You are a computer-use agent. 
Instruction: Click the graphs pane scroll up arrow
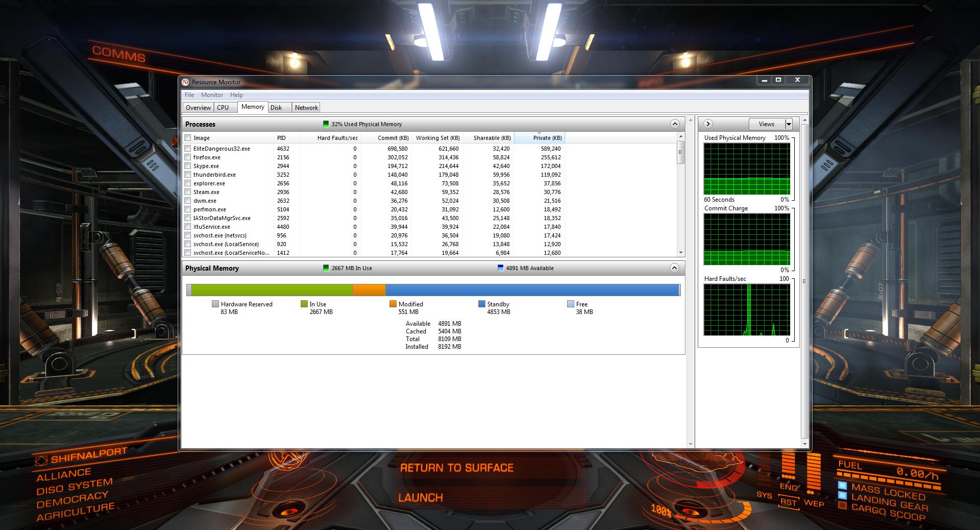pyautogui.click(x=805, y=121)
